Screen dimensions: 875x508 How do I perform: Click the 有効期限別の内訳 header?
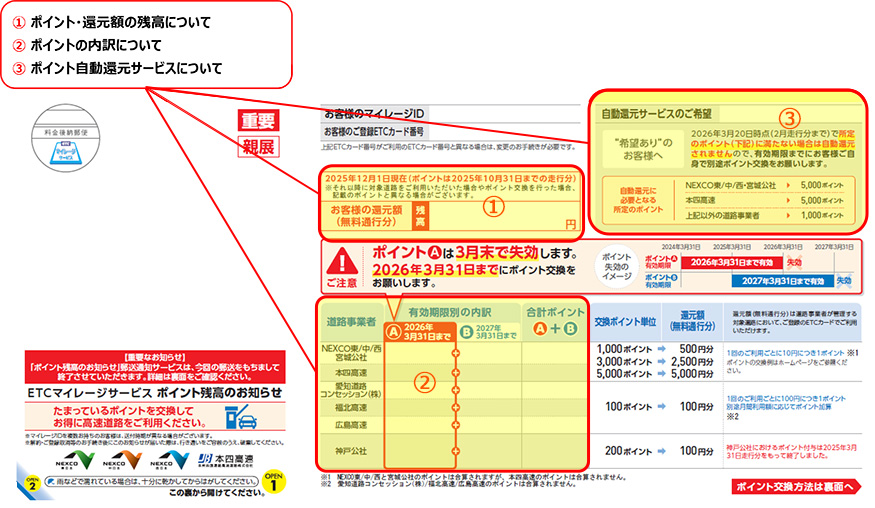450,312
